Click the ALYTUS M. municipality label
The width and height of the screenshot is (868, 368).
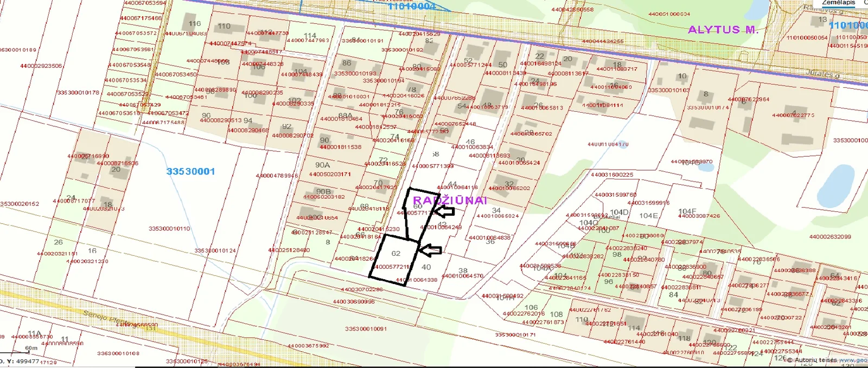tap(723, 30)
